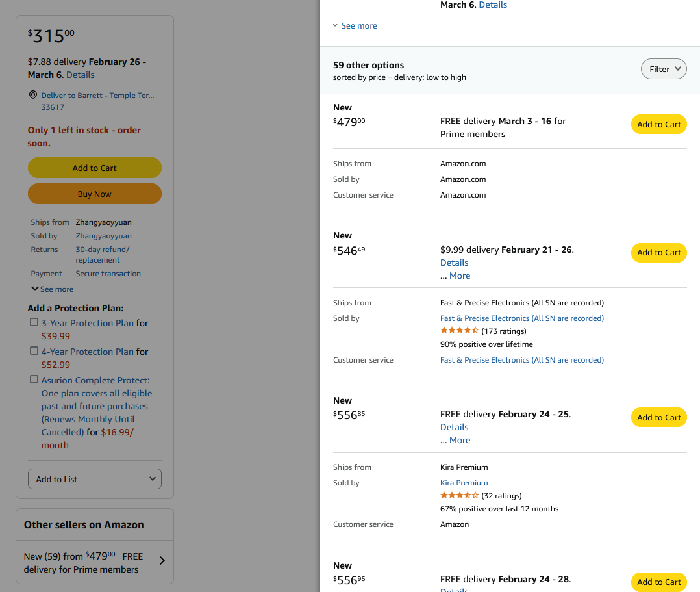Add the $556.85 Kira Premium offer to cart
The height and width of the screenshot is (592, 700).
(658, 417)
